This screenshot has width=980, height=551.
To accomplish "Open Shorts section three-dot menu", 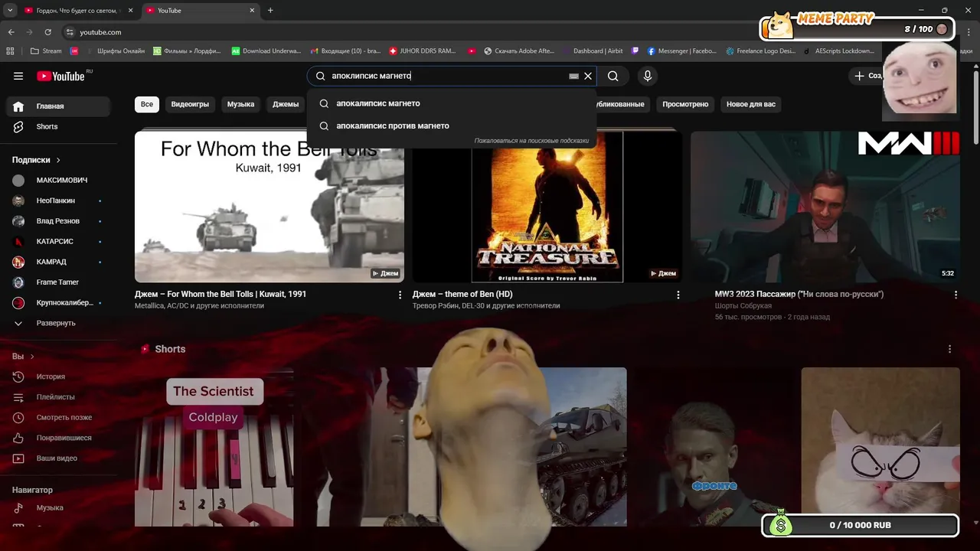I will (950, 349).
